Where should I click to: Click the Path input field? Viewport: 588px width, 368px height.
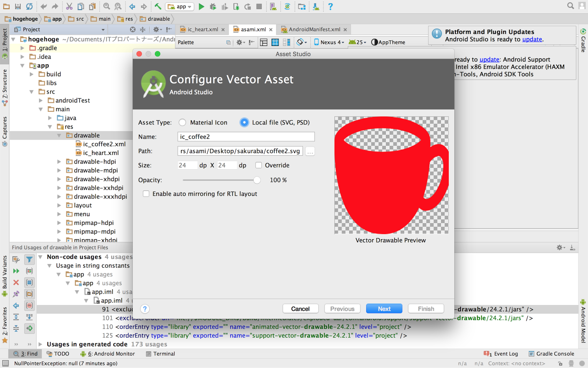click(240, 151)
